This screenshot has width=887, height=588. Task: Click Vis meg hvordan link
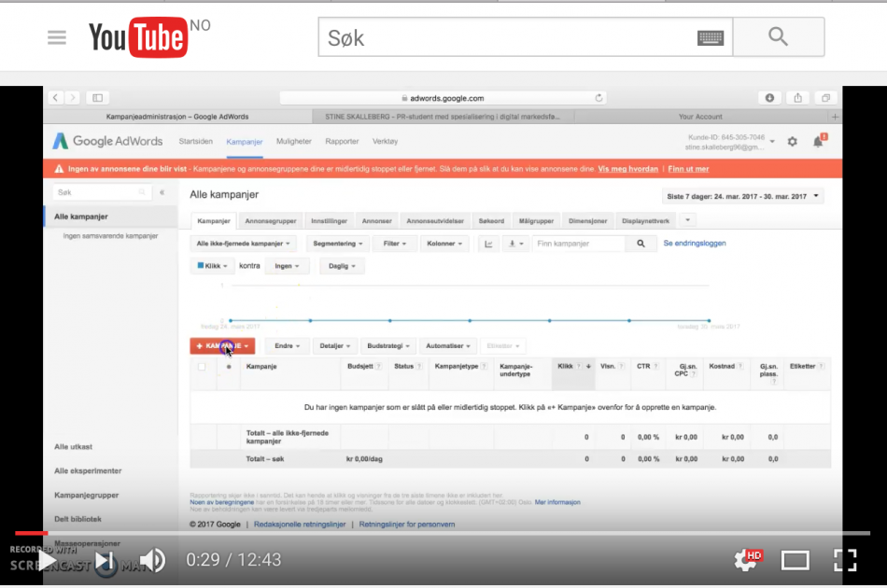pyautogui.click(x=628, y=169)
